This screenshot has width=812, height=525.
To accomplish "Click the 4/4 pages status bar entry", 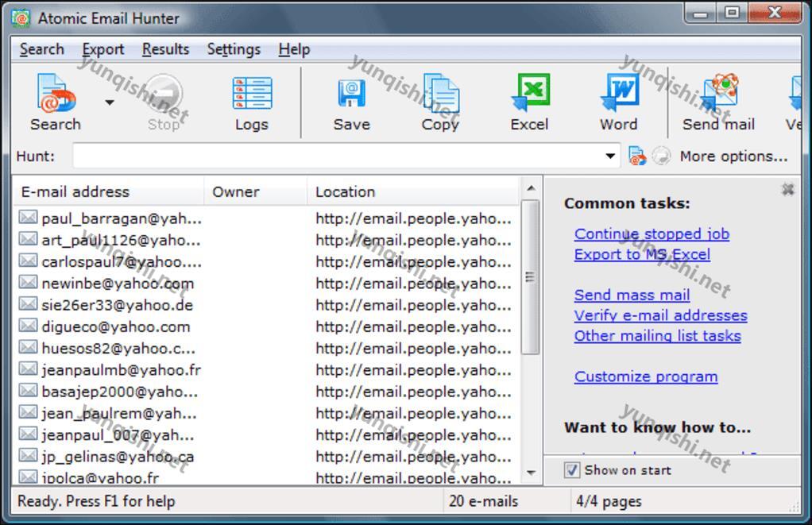I will 609,501.
